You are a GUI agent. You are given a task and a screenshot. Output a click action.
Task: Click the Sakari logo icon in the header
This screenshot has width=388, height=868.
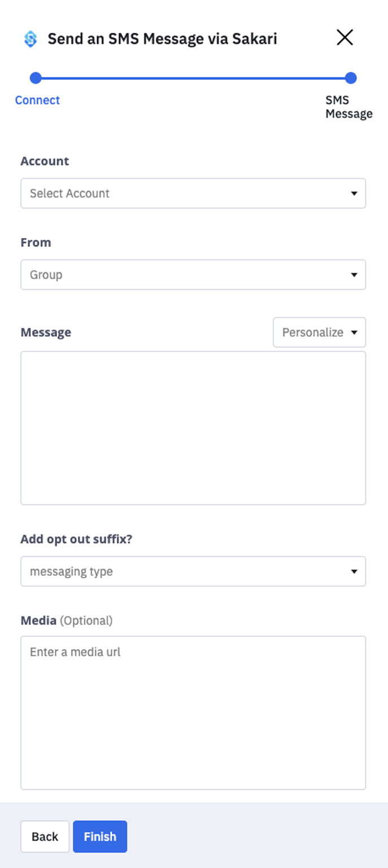click(29, 37)
